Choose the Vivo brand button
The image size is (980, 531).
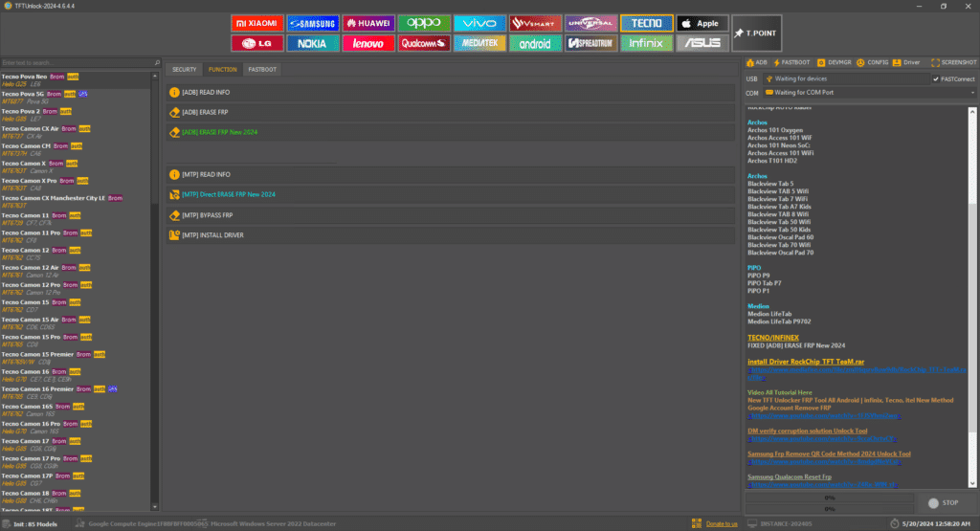[479, 23]
